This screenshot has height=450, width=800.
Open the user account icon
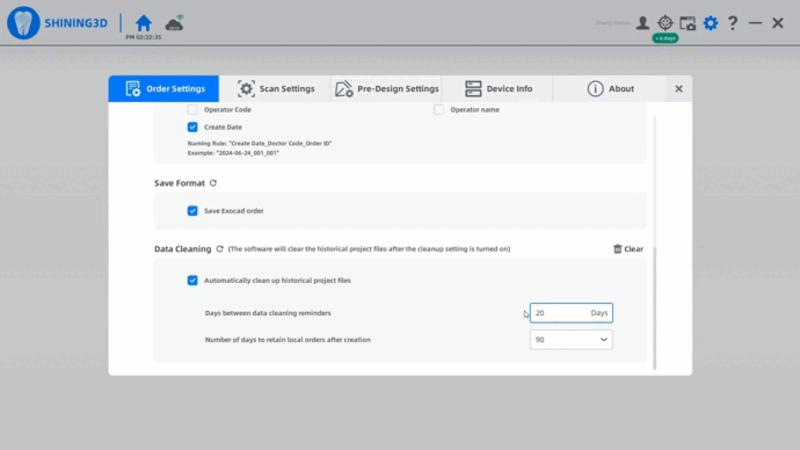(642, 23)
